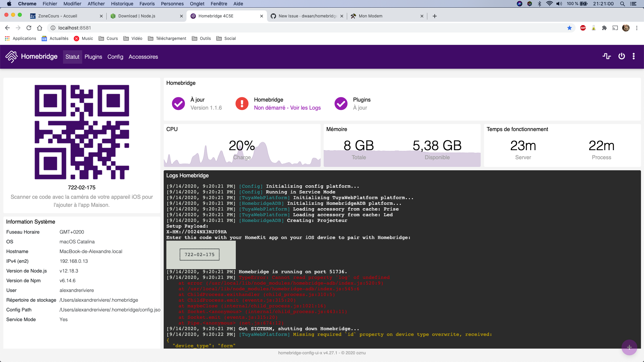Open the Chrome profile avatar
644x362 pixels.
click(626, 28)
